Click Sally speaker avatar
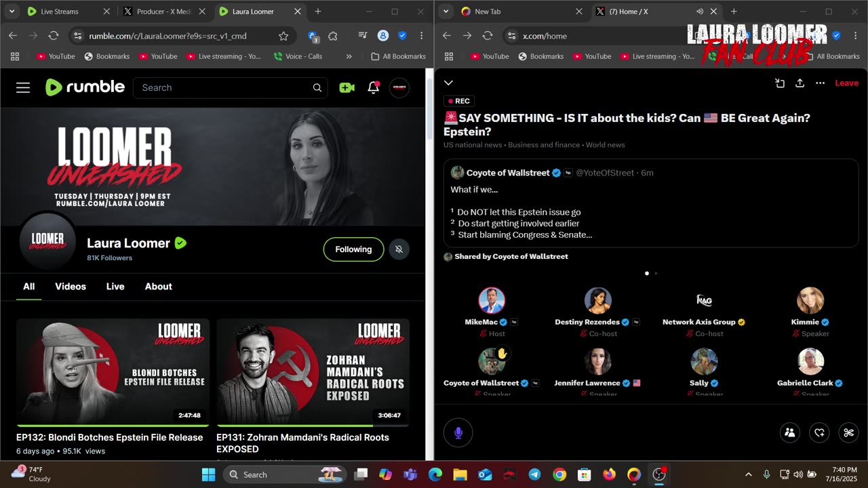Viewport: 868px width, 488px height. tap(704, 361)
